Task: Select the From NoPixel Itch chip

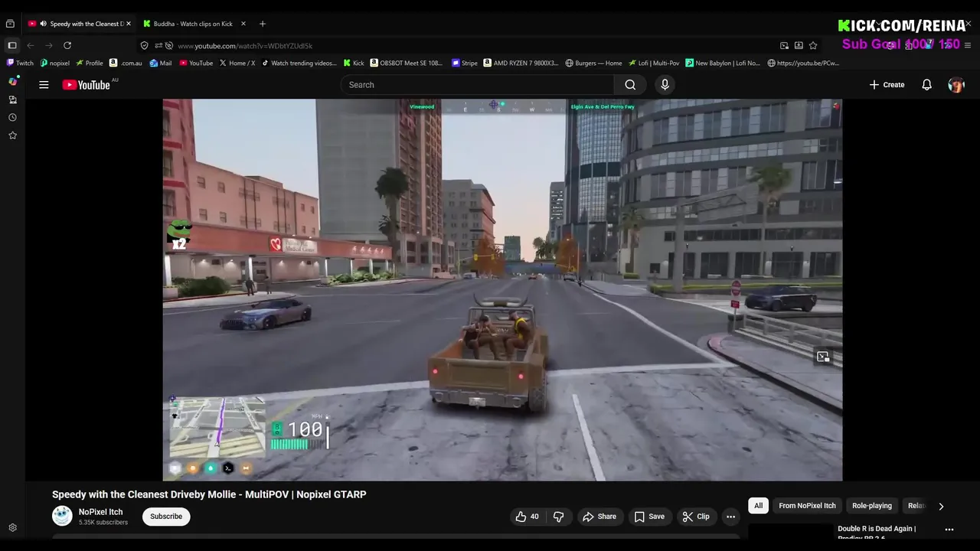Action: (x=807, y=506)
